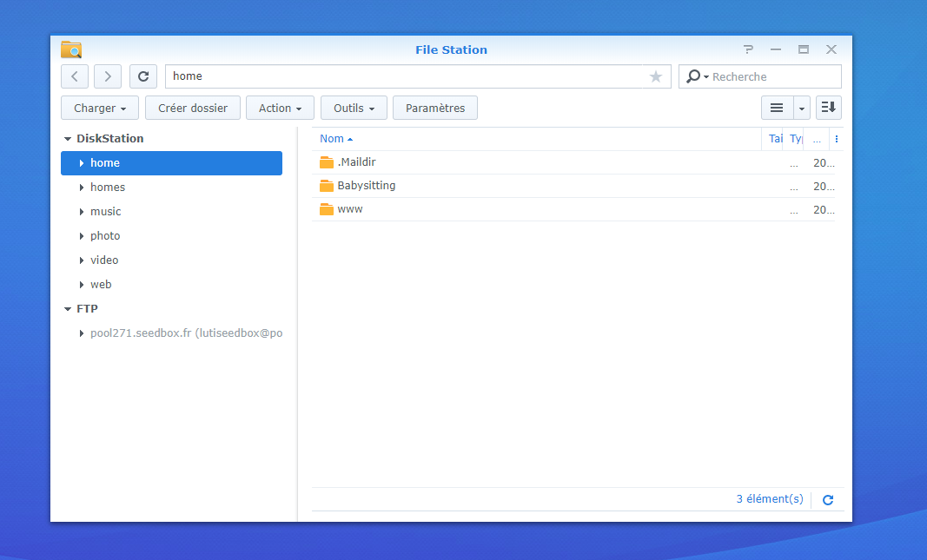Viewport: 927px width, 560px height.
Task: Select the www folder name
Action: 350,209
